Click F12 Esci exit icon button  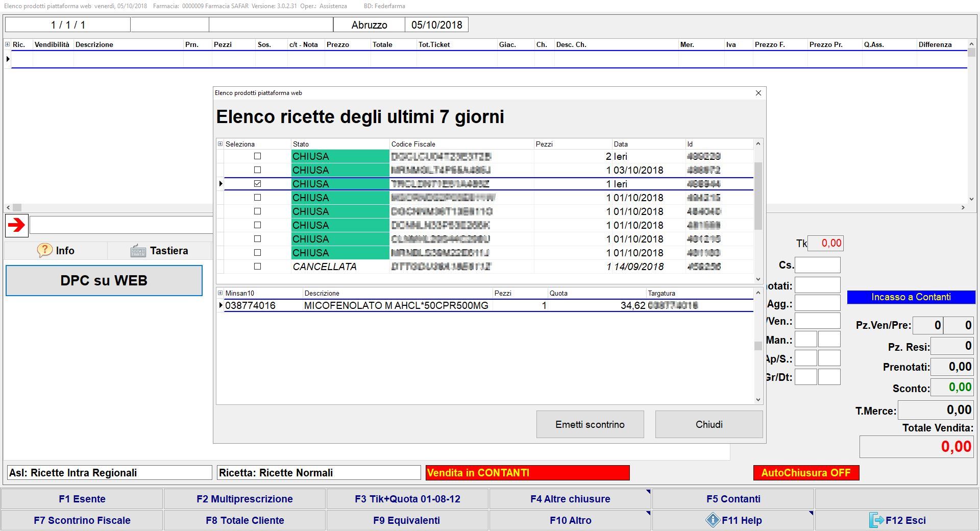[x=896, y=520]
